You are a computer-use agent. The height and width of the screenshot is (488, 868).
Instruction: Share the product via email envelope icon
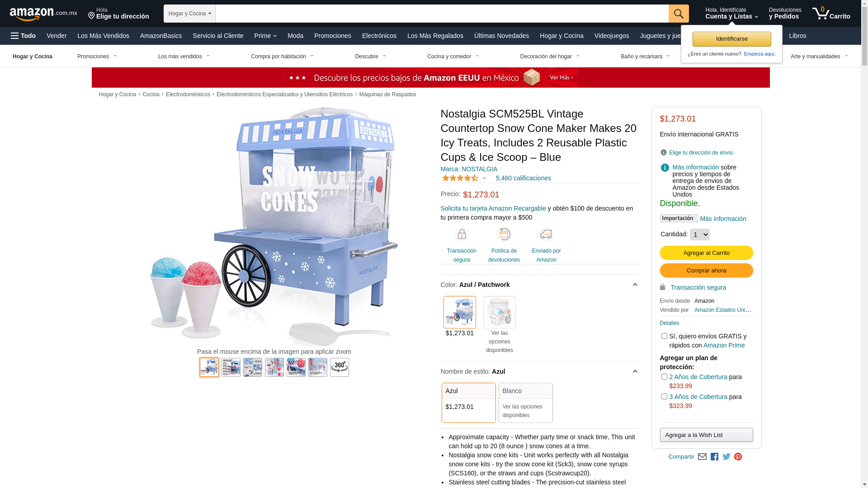point(702,457)
